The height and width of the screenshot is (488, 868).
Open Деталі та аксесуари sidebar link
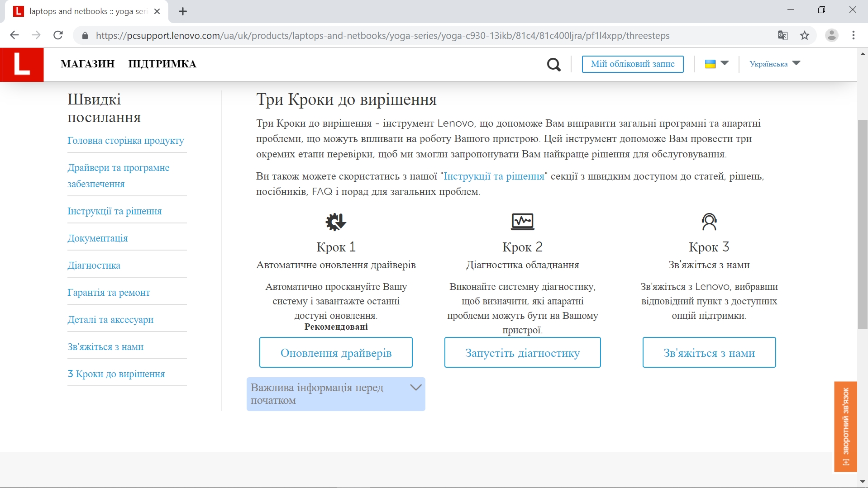click(110, 320)
